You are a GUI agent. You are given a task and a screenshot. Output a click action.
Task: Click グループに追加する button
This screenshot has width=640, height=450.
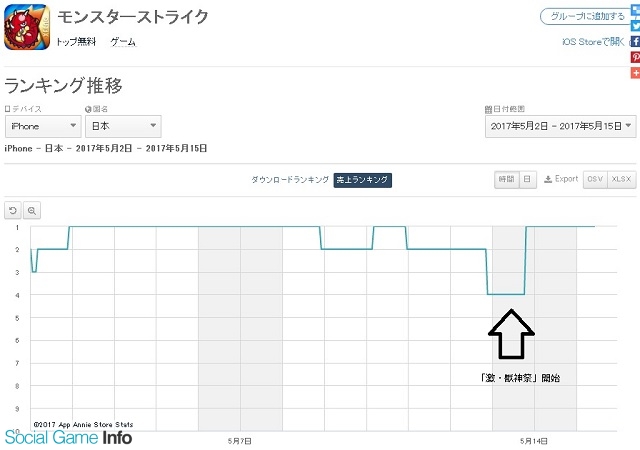coord(583,16)
